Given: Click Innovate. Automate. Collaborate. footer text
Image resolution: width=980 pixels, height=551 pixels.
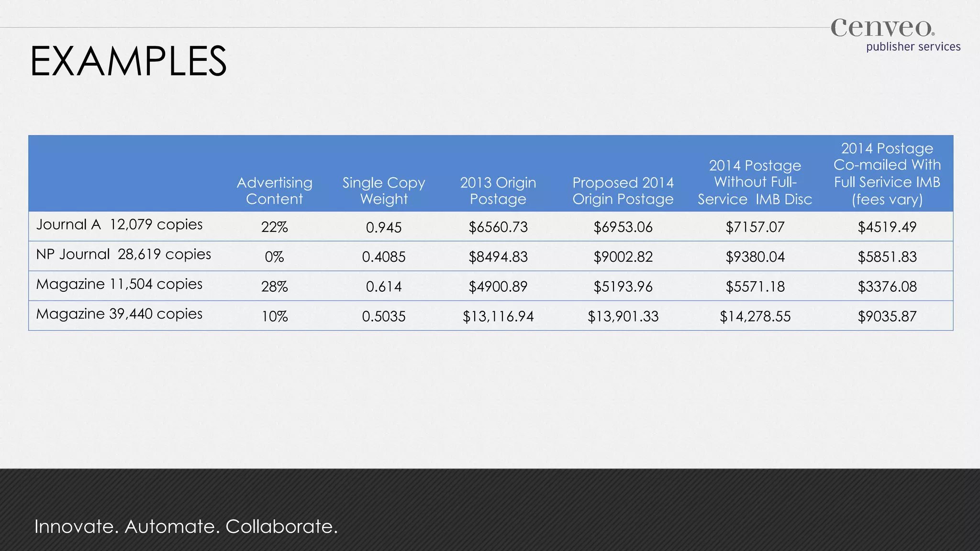Looking at the screenshot, I should tap(186, 526).
